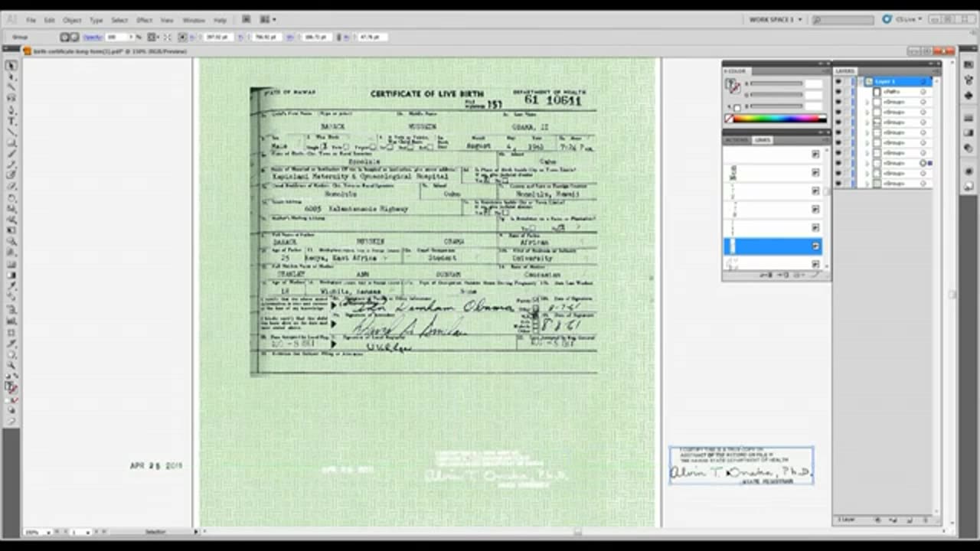Screen dimensions: 980x551
Task: Pick a color from the spectrum bar
Action: click(x=780, y=119)
